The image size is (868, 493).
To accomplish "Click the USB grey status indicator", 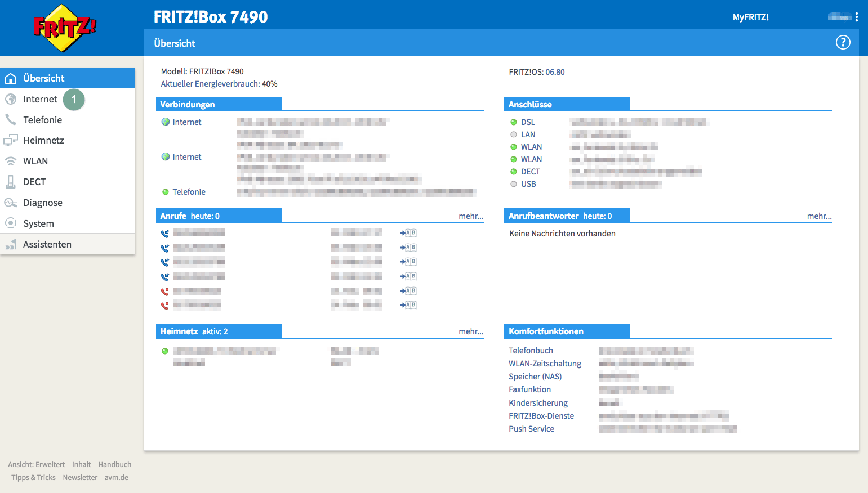I will [x=514, y=184].
